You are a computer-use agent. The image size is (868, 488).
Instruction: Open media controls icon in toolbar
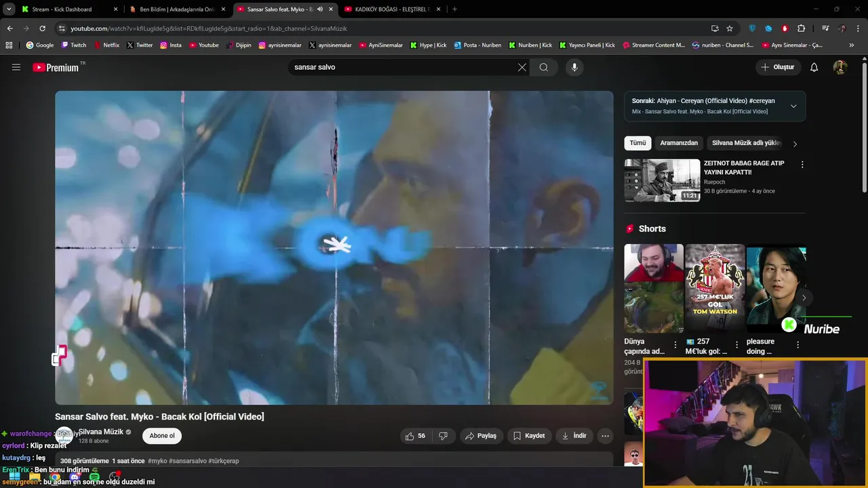[x=825, y=28]
